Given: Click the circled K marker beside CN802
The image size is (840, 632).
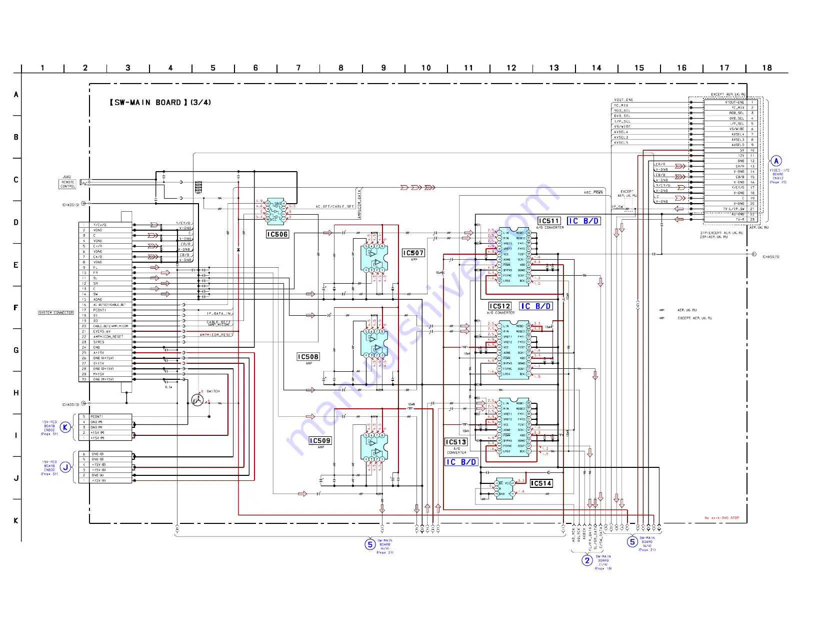Looking at the screenshot, I should [x=65, y=427].
